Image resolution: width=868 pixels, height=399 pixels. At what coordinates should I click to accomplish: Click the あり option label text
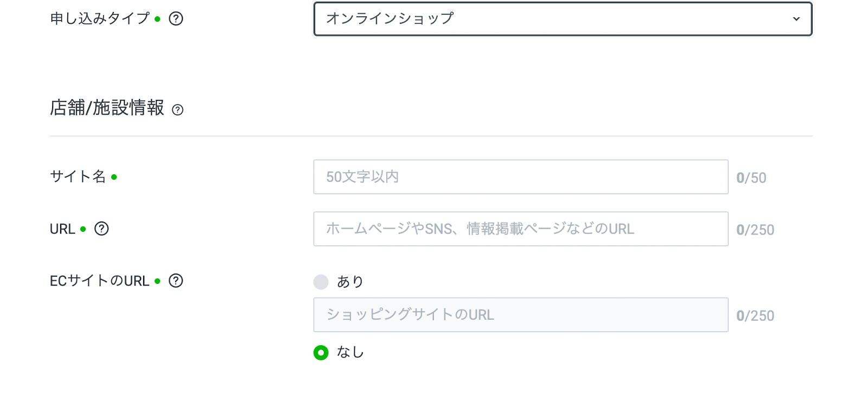(x=350, y=282)
